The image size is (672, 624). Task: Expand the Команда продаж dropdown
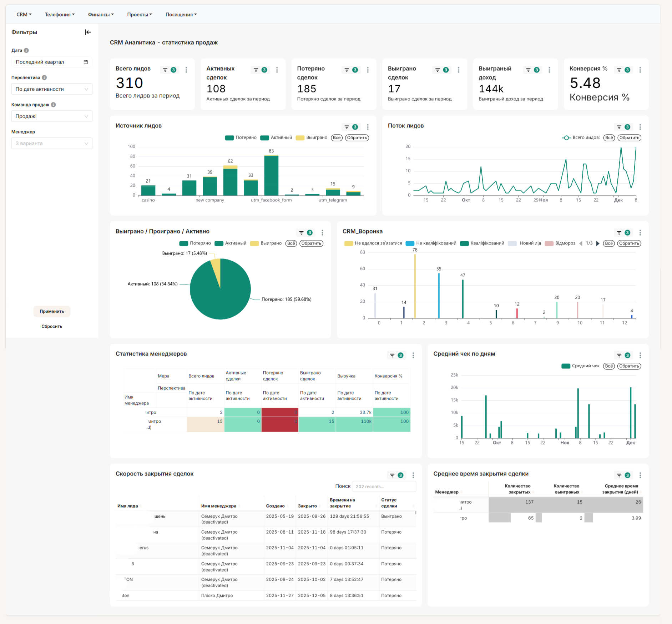(52, 116)
